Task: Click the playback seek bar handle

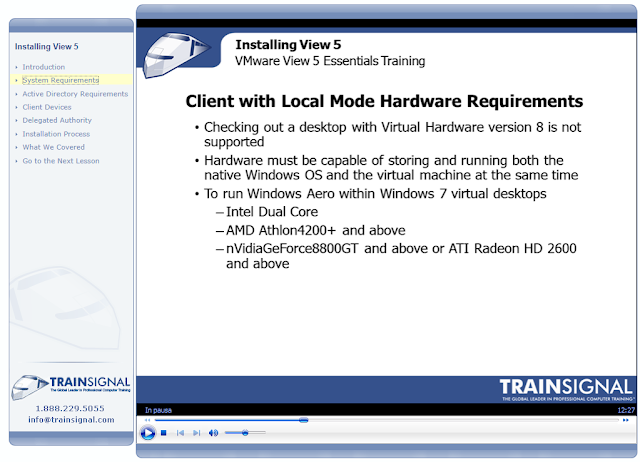Action: (303, 420)
